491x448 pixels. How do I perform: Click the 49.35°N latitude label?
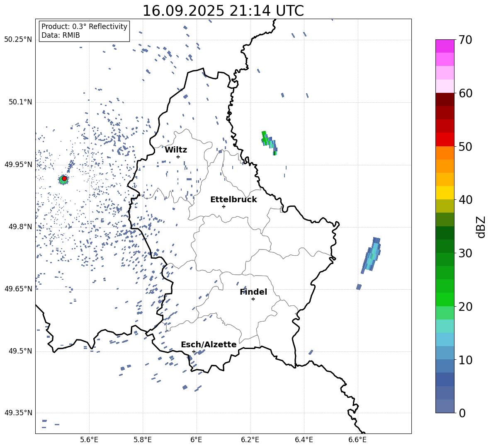[x=18, y=413]
